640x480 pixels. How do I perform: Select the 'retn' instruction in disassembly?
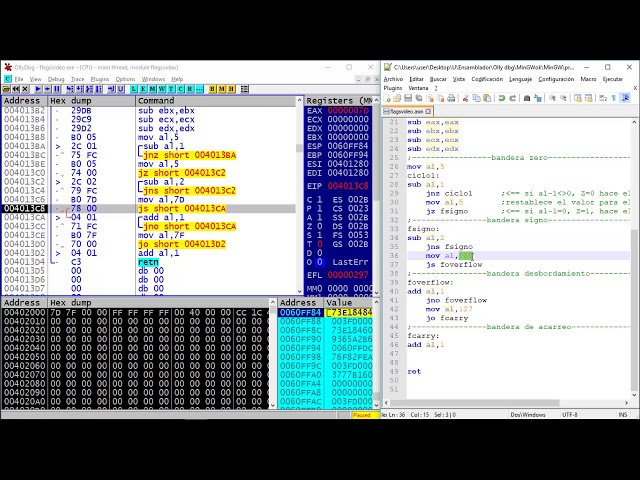[x=148, y=262]
